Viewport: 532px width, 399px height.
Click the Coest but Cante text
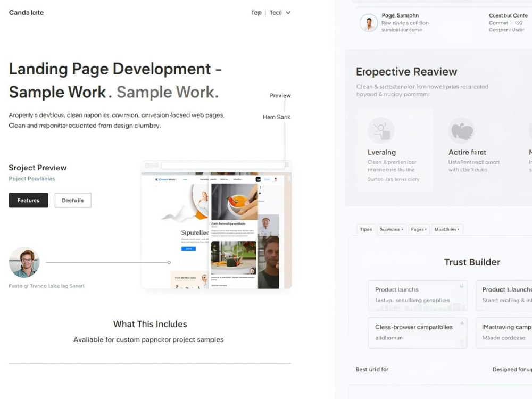pyautogui.click(x=508, y=15)
